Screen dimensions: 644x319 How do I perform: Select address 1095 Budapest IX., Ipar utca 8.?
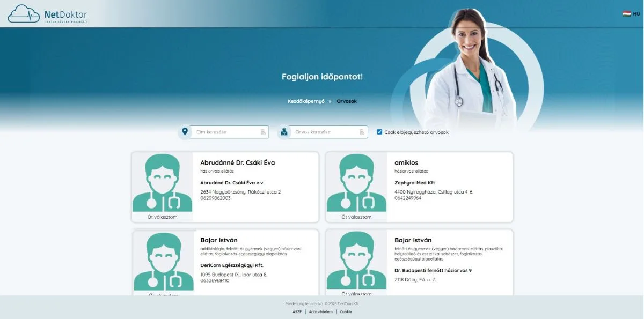(233, 275)
